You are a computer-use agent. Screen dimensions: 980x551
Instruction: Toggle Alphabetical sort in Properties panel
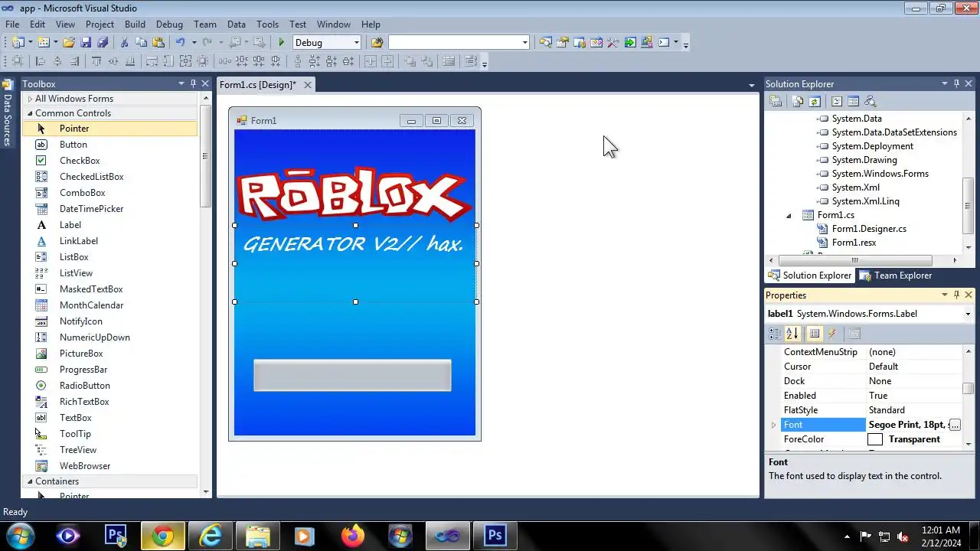pos(792,334)
